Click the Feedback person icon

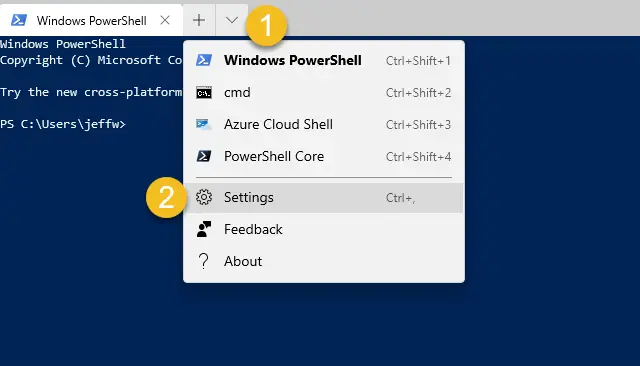click(204, 229)
